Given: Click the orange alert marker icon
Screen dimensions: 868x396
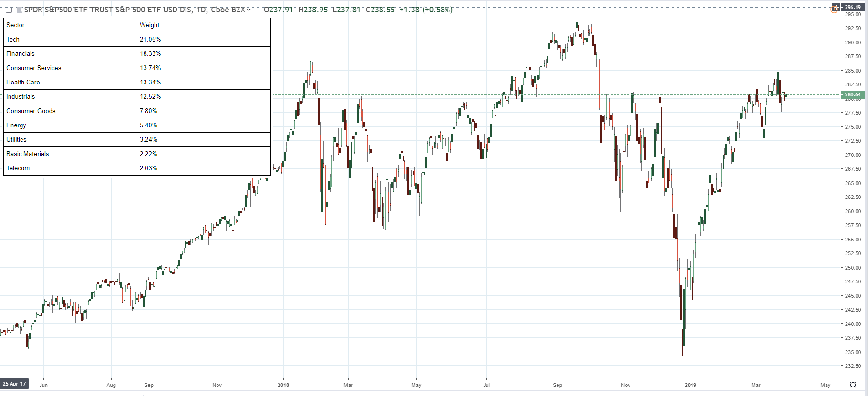Looking at the screenshot, I should [x=834, y=10].
